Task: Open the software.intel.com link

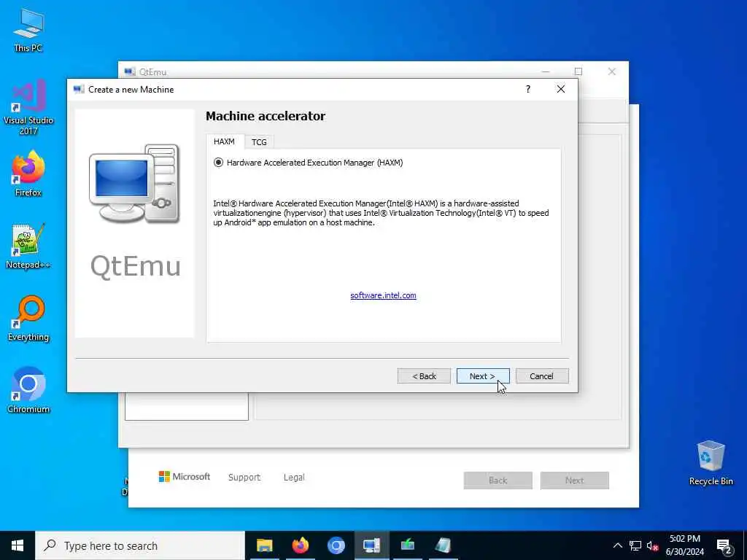Action: coord(383,295)
